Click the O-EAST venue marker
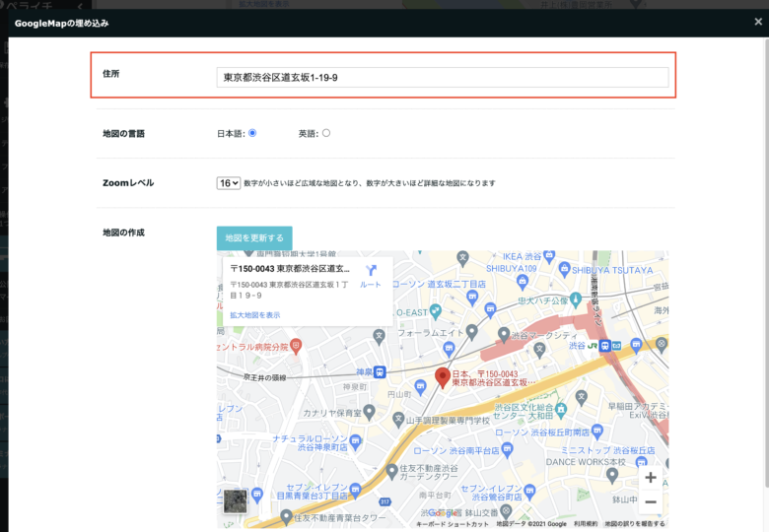Image resolution: width=769 pixels, height=532 pixels. coord(436,310)
